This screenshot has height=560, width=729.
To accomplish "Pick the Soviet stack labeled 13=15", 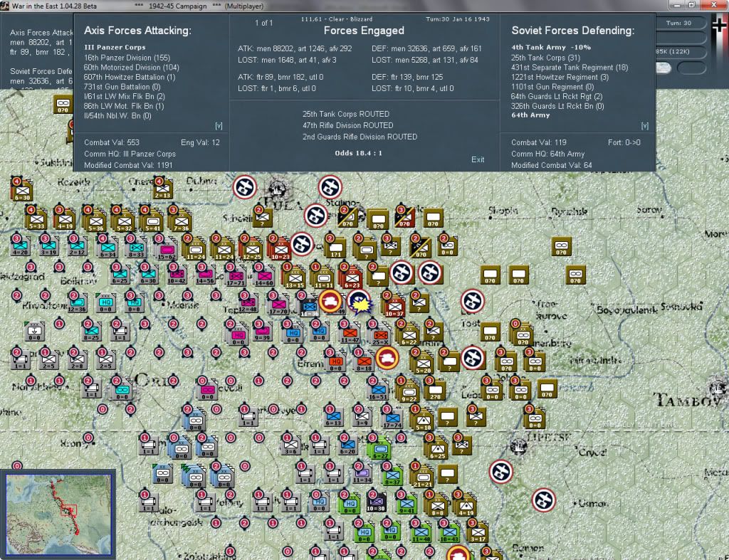I will pyautogui.click(x=295, y=278).
